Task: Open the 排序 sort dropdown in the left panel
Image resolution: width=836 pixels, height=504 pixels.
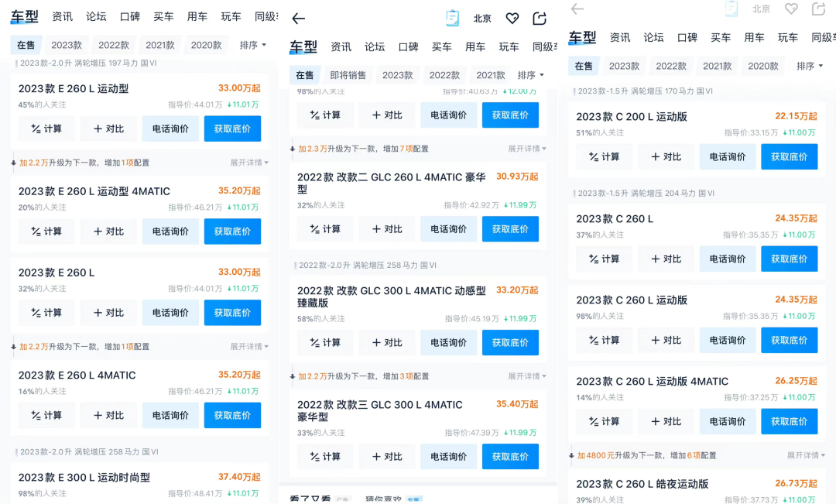Action: [x=252, y=45]
